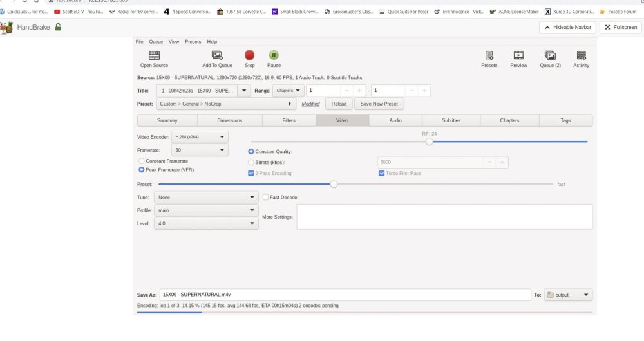Select Bitrate (kbps) radio button
This screenshot has height=341, width=644.
(x=251, y=163)
